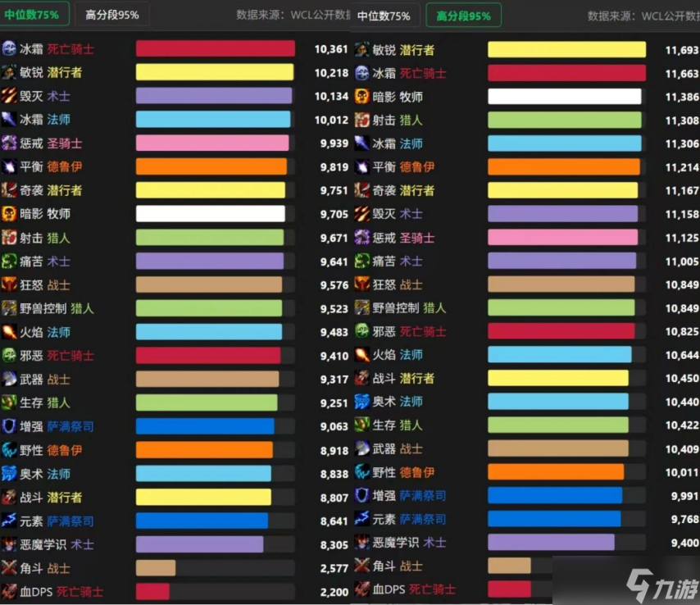
Task: Click 冰霜 法师 label in right panel
Action: point(398,143)
